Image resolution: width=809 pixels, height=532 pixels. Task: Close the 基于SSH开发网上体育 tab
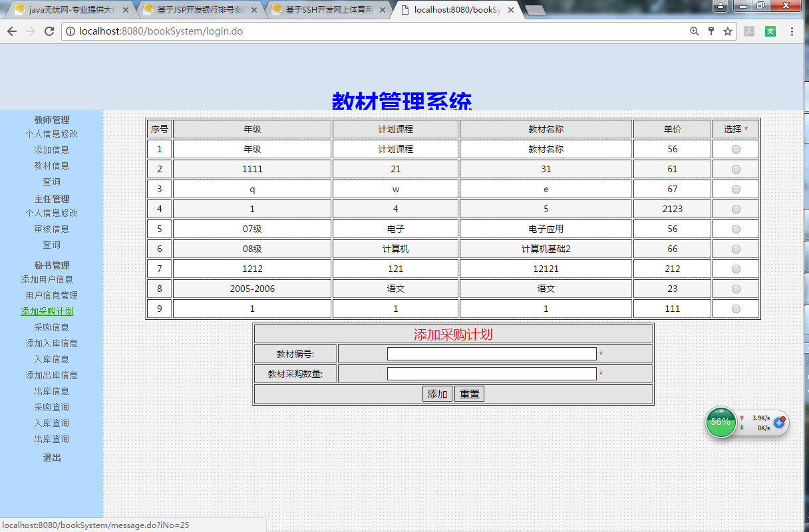click(x=383, y=10)
